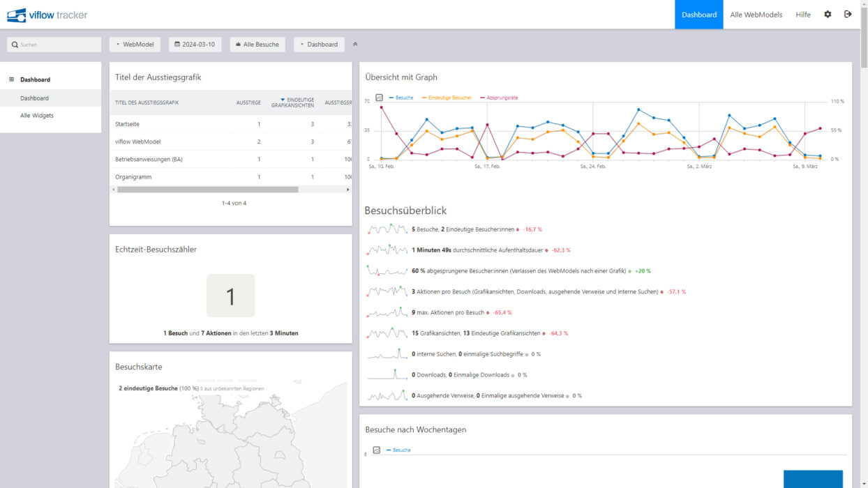Click sparkline for Besuche row
868x488 pixels.
coord(387,229)
